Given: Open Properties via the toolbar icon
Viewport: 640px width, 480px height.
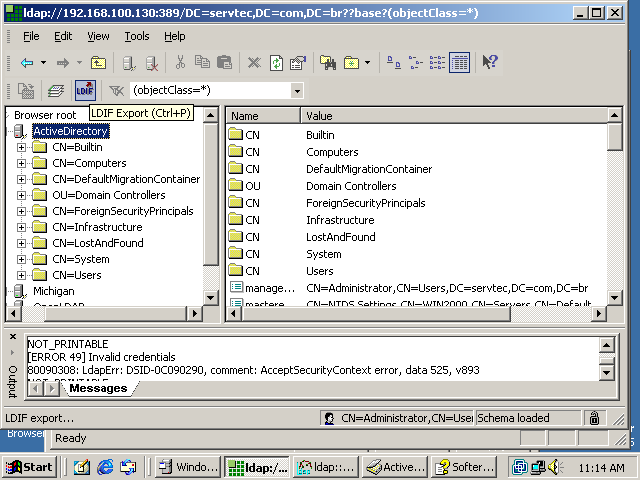Looking at the screenshot, I should (x=298, y=63).
